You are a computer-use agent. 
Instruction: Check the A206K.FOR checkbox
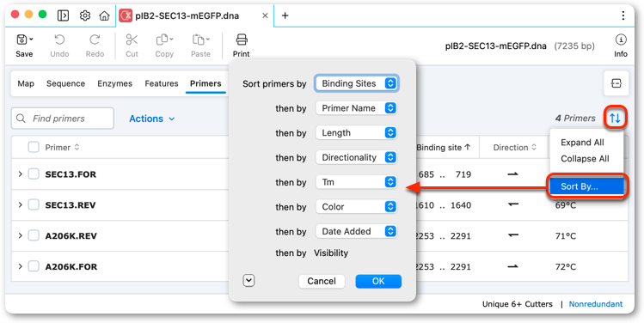tap(34, 266)
